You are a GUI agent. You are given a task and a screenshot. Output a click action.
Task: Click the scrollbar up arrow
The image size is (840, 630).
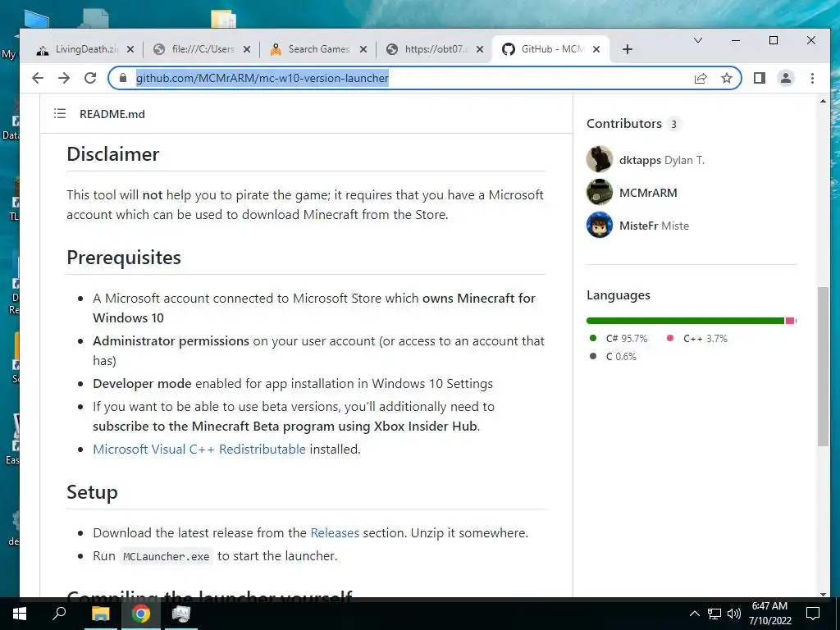tap(823, 101)
